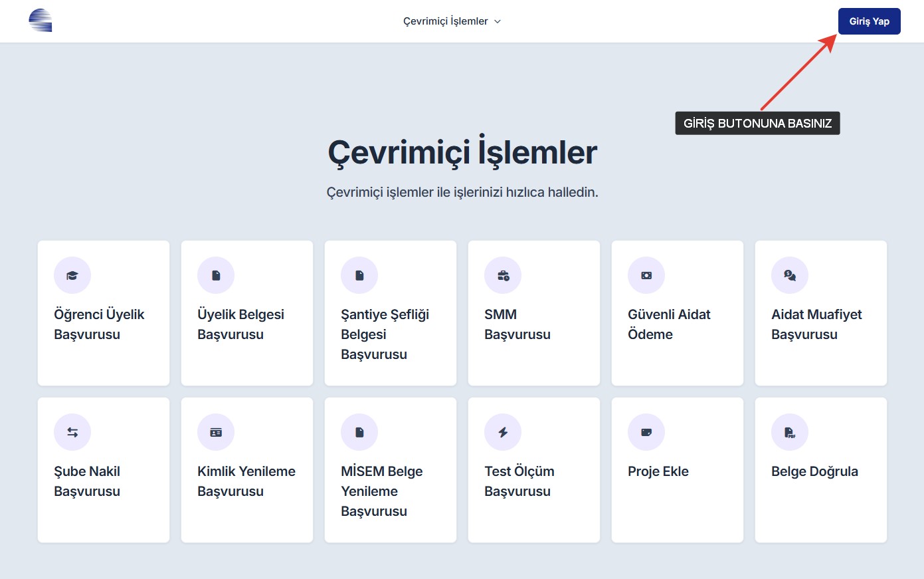Click the organization logo in the header
This screenshot has height=579, width=924.
(x=41, y=21)
